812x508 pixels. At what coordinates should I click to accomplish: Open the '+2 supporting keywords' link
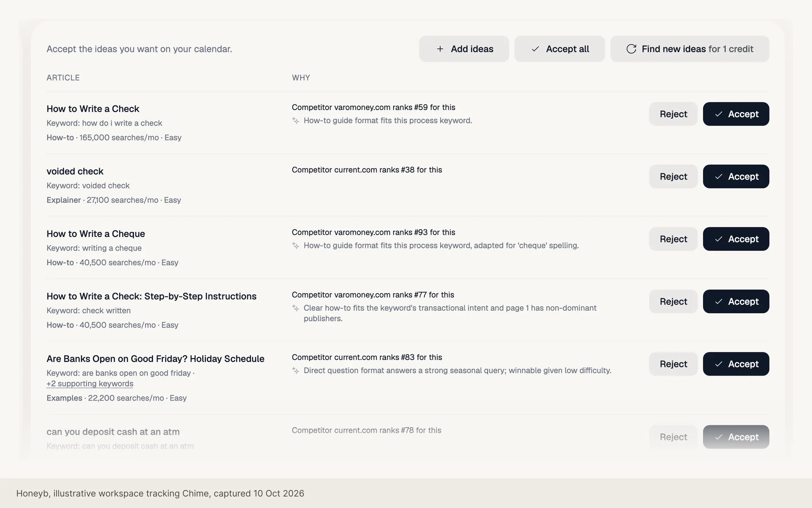pos(90,384)
